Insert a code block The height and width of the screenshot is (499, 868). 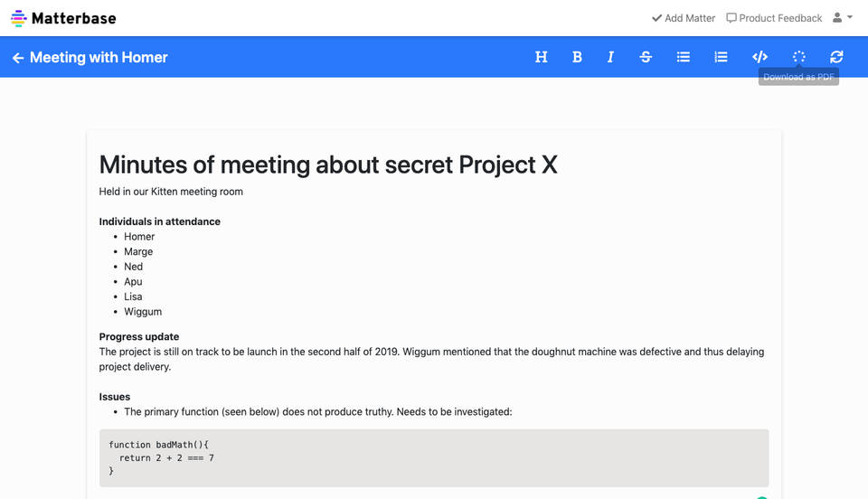pos(759,57)
